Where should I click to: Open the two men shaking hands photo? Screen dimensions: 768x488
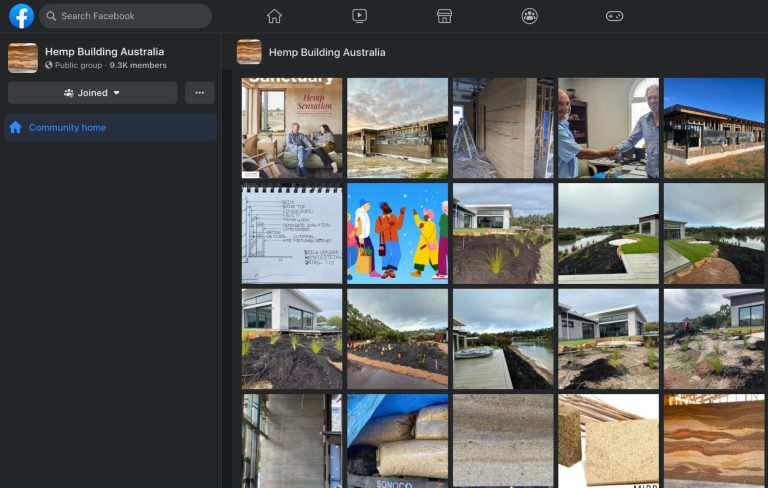(608, 128)
